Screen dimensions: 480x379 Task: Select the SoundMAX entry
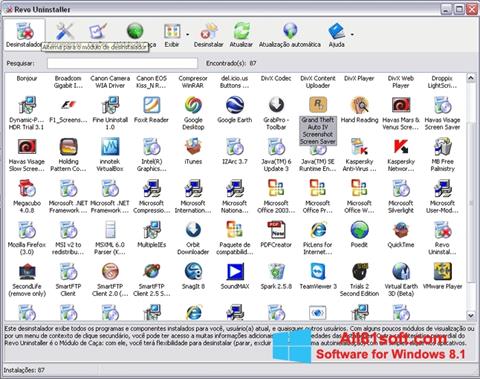pos(235,276)
